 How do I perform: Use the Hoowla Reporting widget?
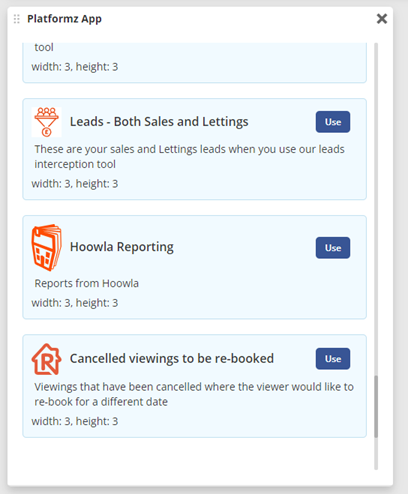[x=333, y=248]
